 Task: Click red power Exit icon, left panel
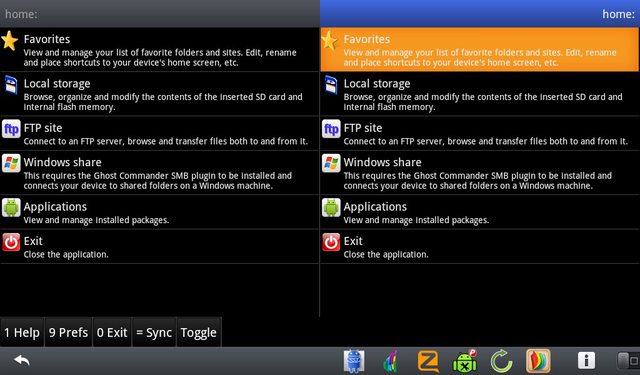click(11, 242)
